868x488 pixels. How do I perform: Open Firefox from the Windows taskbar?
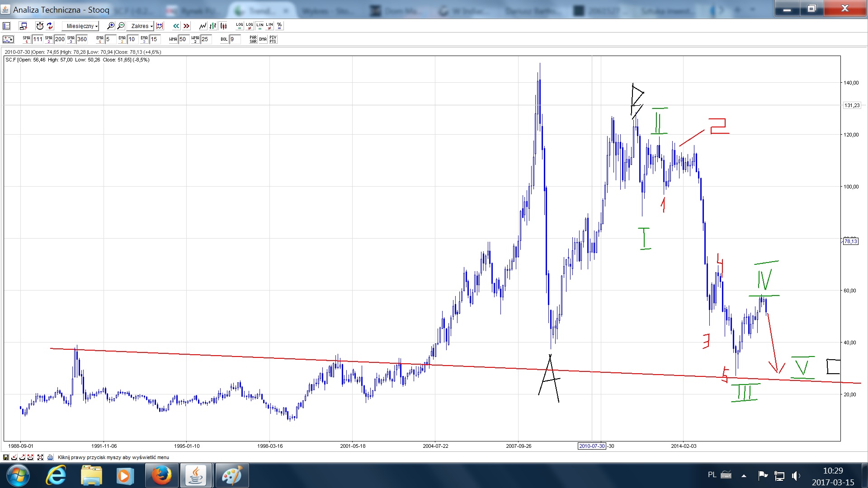point(161,475)
